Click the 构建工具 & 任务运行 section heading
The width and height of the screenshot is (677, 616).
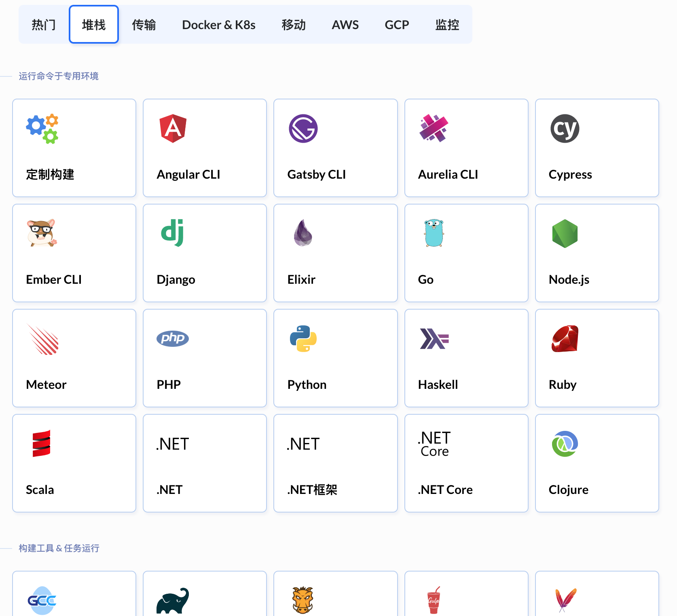pos(59,548)
